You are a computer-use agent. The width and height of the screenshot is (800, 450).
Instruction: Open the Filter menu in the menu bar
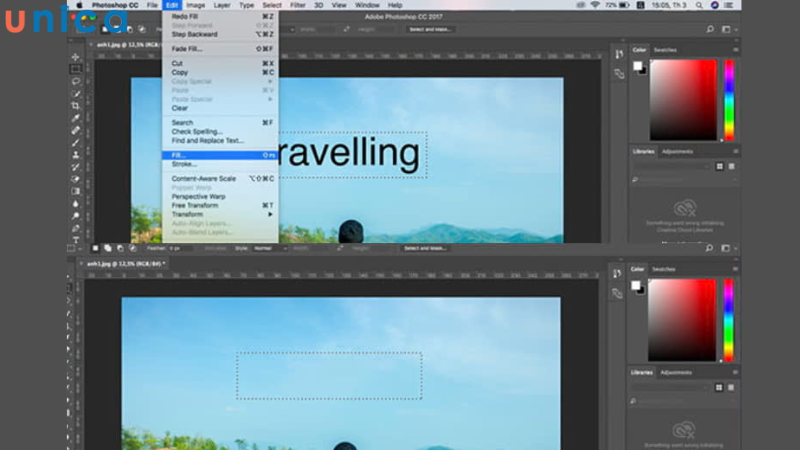(x=297, y=5)
